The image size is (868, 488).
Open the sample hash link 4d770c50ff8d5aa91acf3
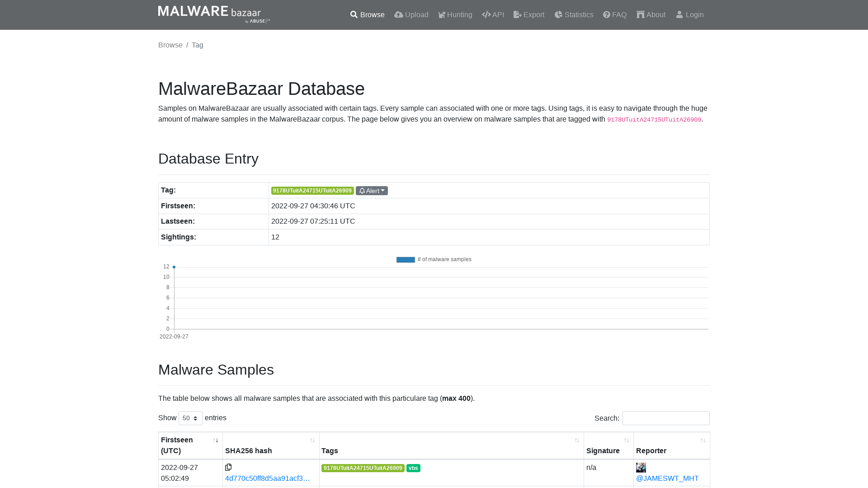(268, 478)
